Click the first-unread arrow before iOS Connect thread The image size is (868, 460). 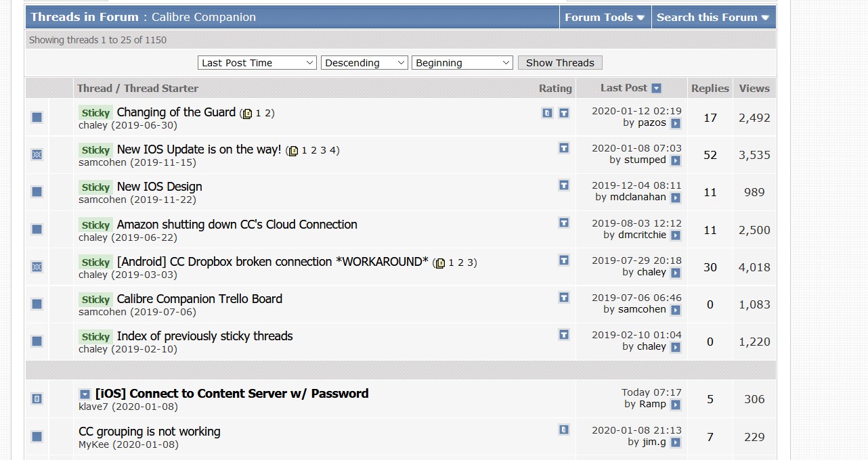[85, 394]
